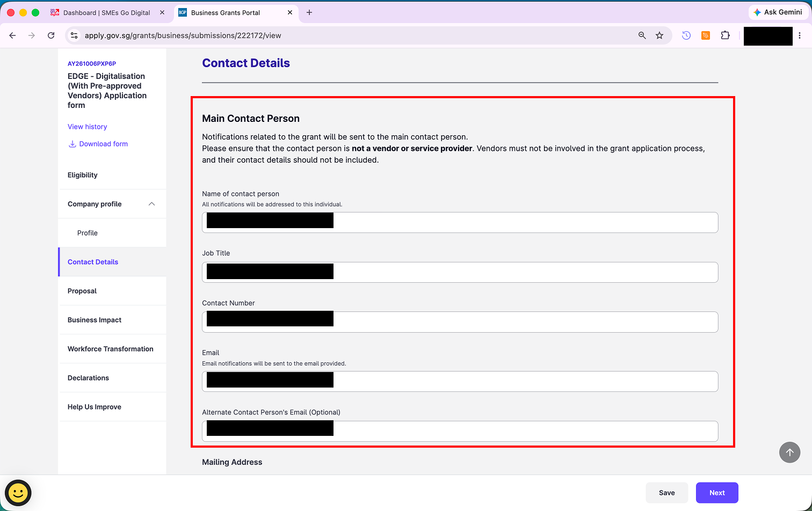
Task: Collapse the Company profile section chevron
Action: [151, 204]
